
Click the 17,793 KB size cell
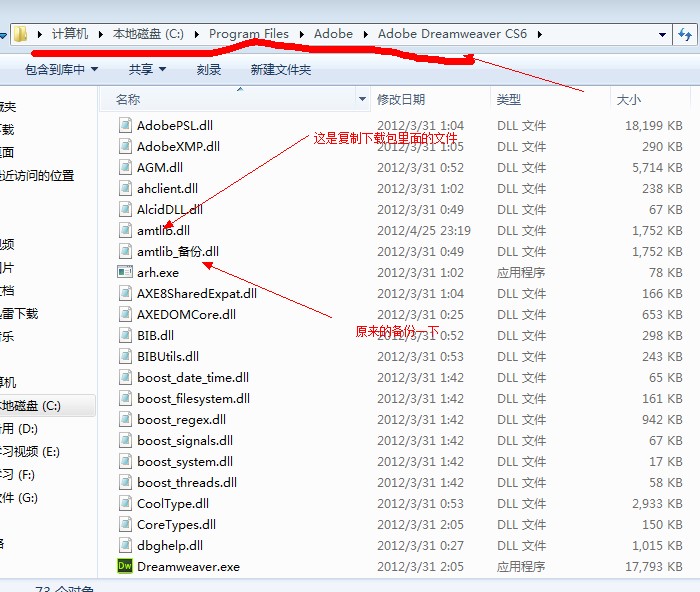654,567
